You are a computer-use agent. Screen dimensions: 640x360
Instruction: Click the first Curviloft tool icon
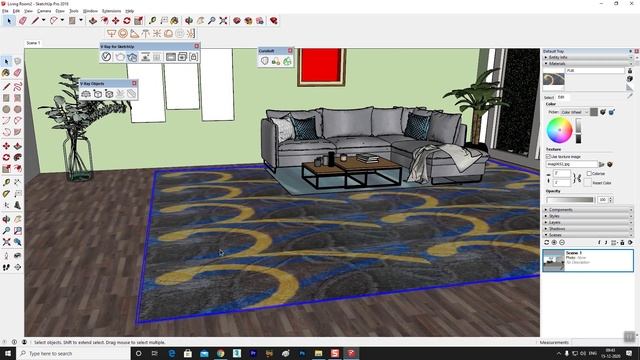pyautogui.click(x=264, y=61)
